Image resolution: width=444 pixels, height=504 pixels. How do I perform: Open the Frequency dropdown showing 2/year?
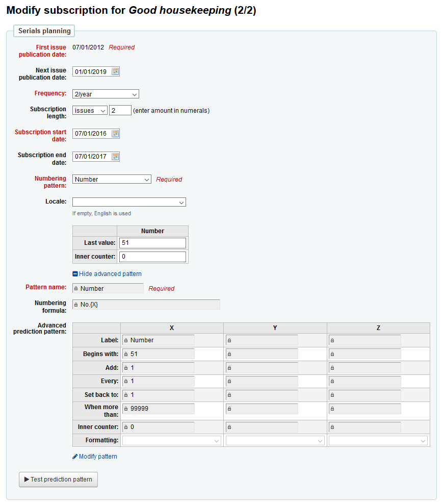click(x=106, y=94)
